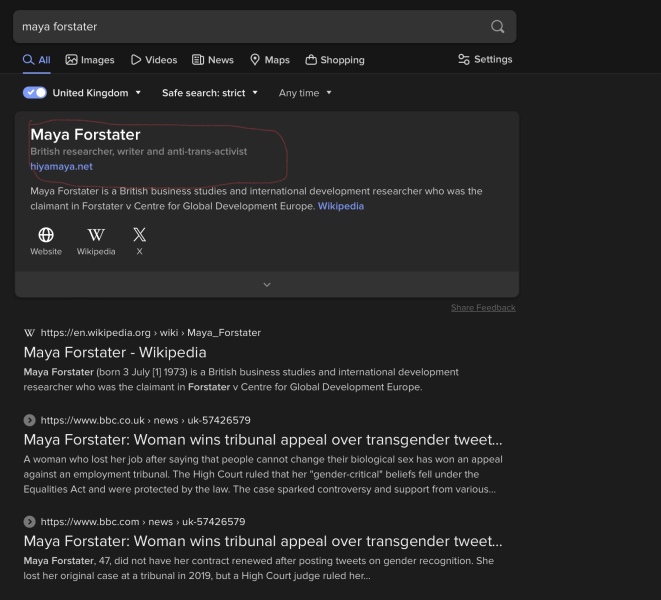This screenshot has height=600, width=661.
Task: Switch to the News tab
Action: (213, 60)
